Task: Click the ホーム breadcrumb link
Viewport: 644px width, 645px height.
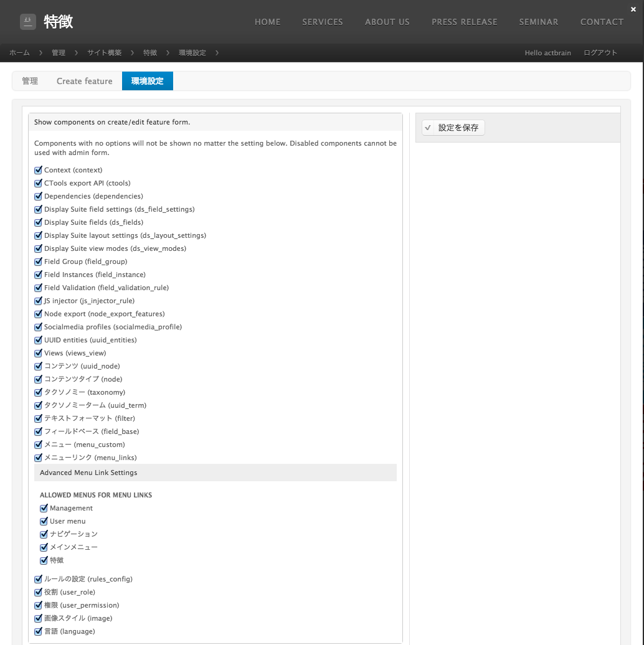Action: click(19, 53)
